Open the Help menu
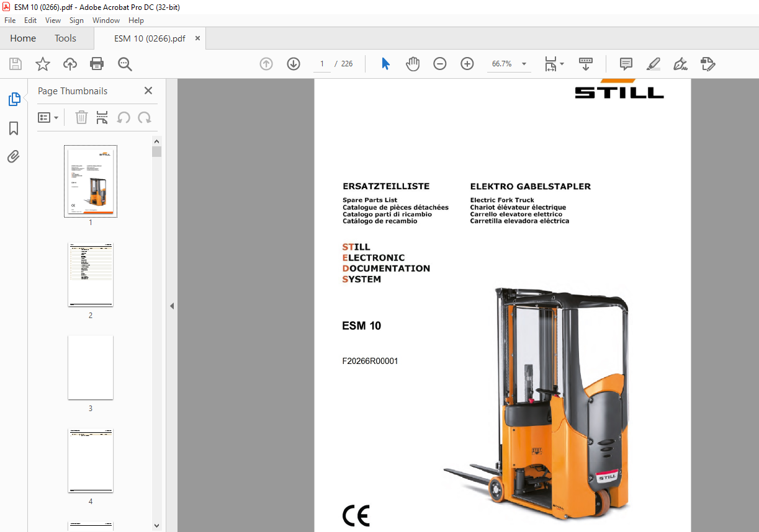Viewport: 759px width, 532px height. tap(136, 20)
